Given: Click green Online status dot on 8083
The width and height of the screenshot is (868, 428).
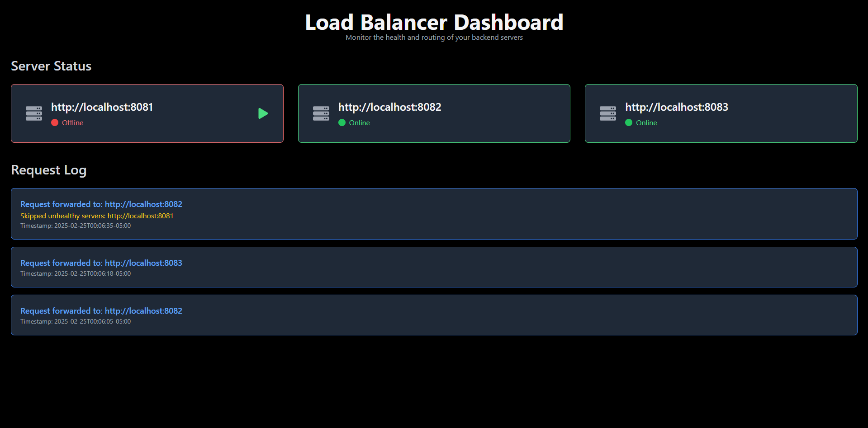Looking at the screenshot, I should click(x=629, y=122).
